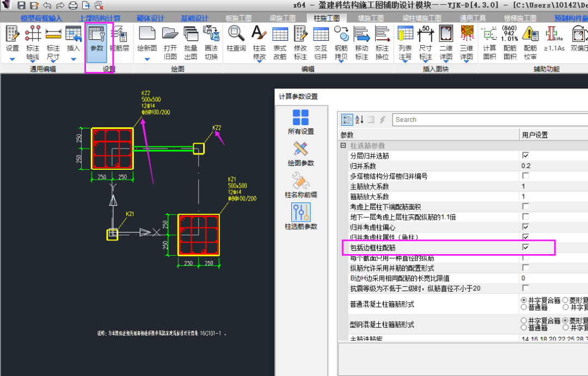588x376 pixels.
Task: Click the 修改标注 tool
Action: tap(301, 43)
